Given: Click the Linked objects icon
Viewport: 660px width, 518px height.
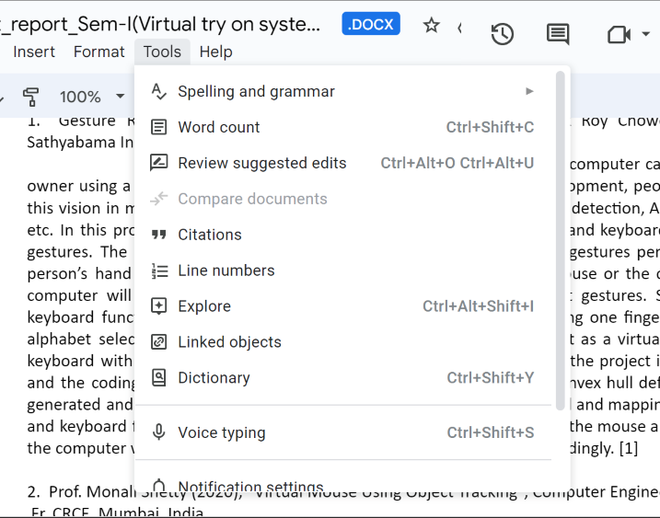Looking at the screenshot, I should [158, 342].
